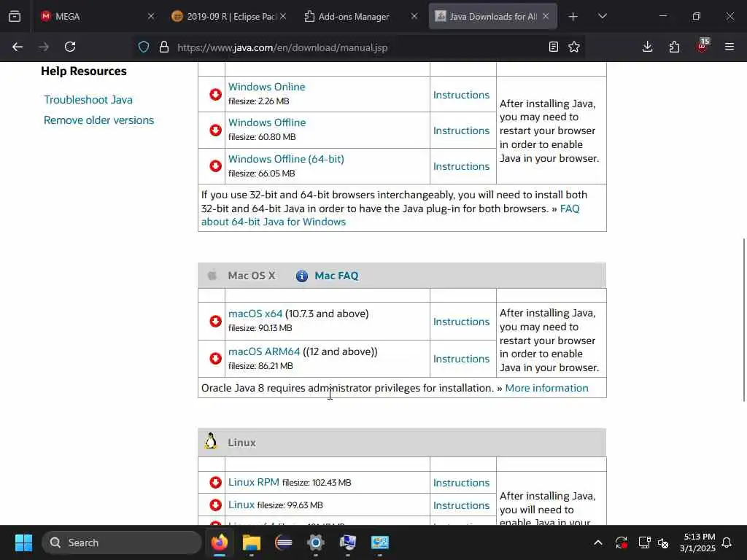Click the sync icon with red dot in tray
The height and width of the screenshot is (560, 747).
[x=622, y=542]
